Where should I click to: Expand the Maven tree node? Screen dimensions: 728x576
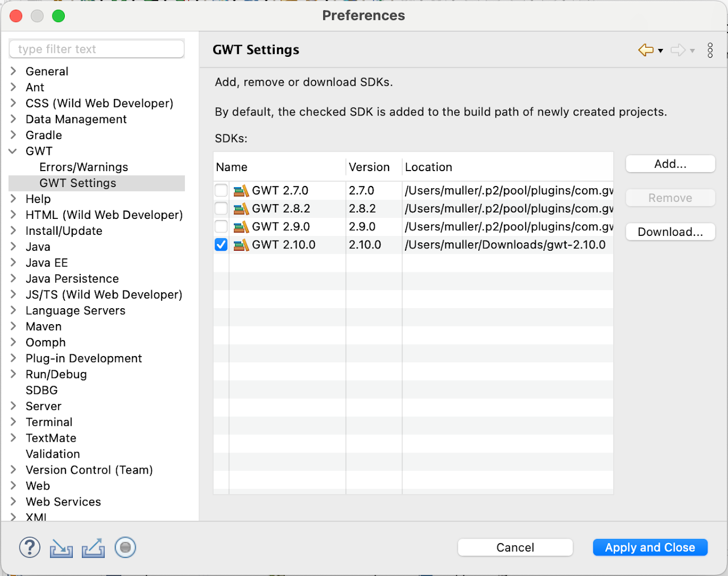13,326
